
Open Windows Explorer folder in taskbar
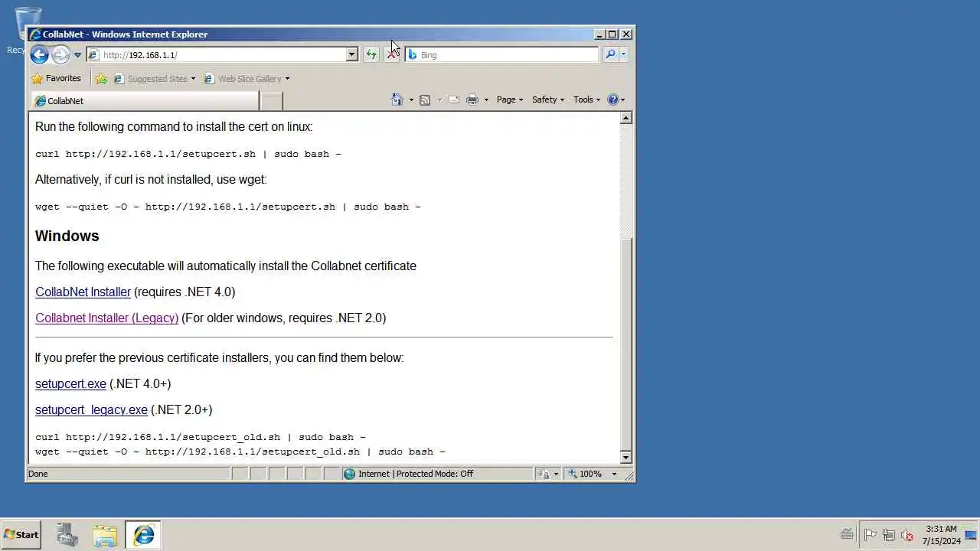(105, 535)
